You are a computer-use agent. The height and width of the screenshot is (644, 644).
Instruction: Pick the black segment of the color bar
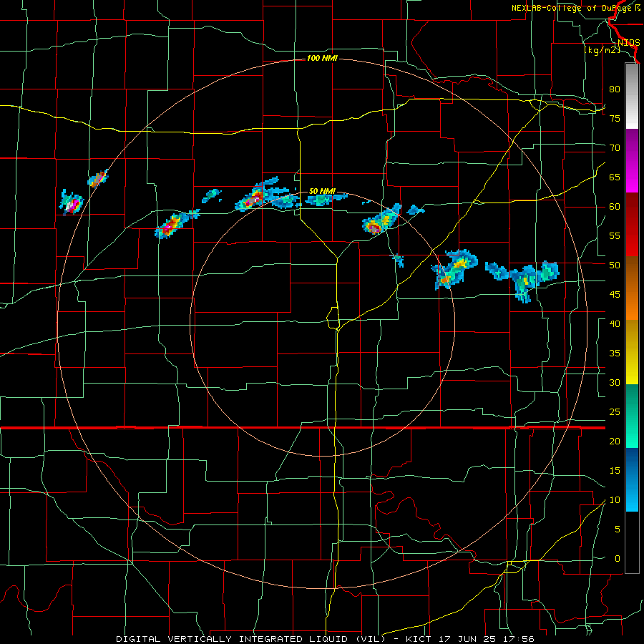click(x=632, y=542)
